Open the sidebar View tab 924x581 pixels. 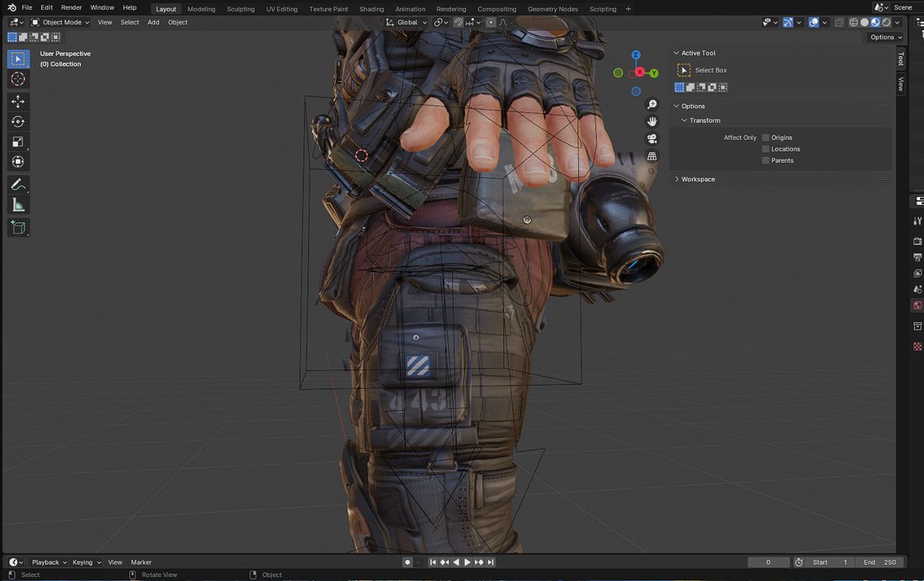click(x=901, y=84)
